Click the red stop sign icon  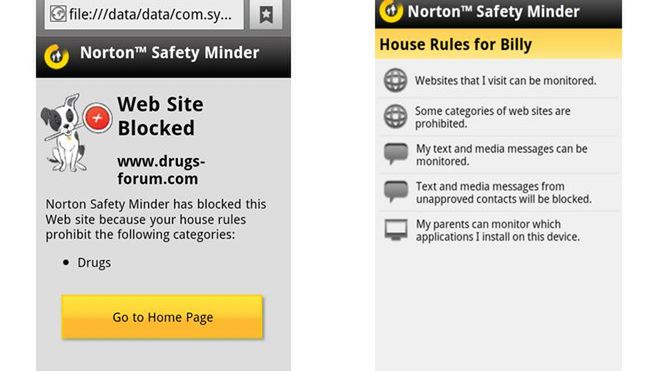click(97, 118)
